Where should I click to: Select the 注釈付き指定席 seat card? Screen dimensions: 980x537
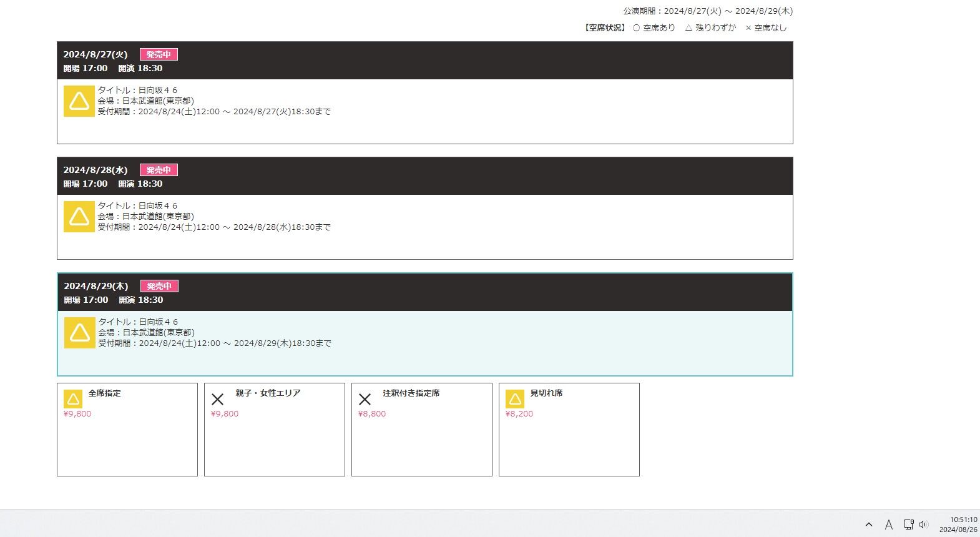click(x=422, y=430)
